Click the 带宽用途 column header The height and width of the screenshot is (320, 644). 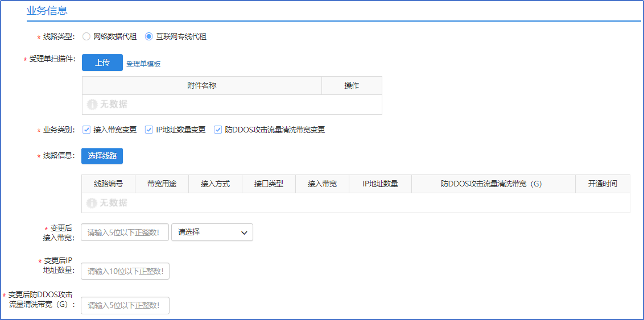(162, 184)
